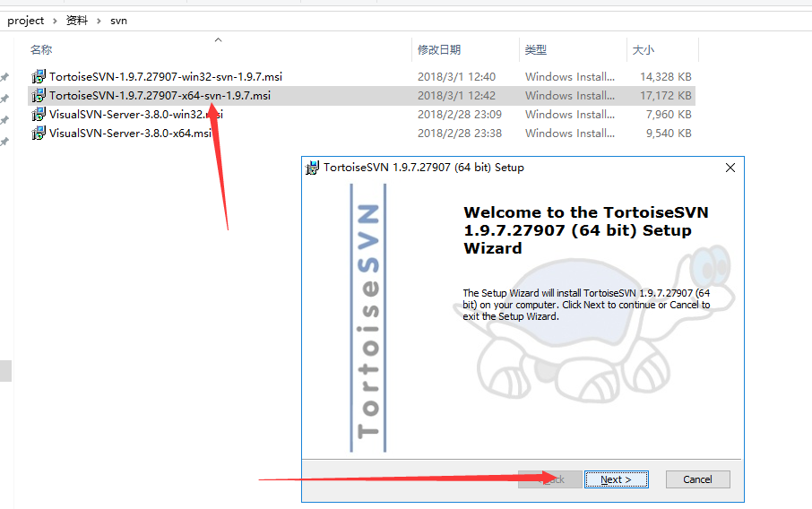Click the third pin icon in the sidebar
This screenshot has width=812, height=509.
[x=4, y=120]
